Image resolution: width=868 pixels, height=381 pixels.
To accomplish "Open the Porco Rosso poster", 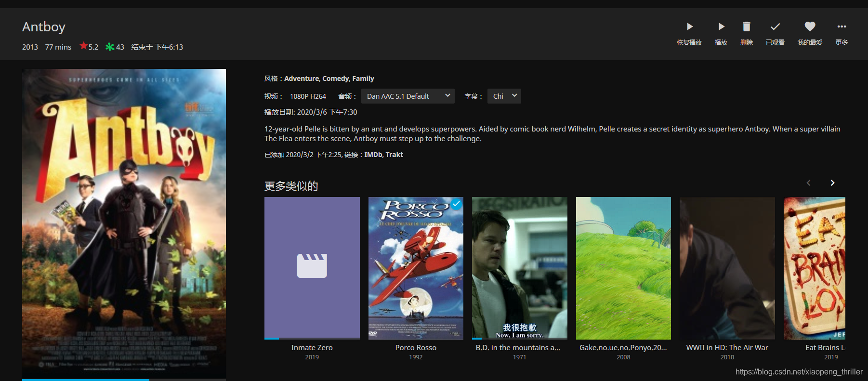I will tap(416, 268).
